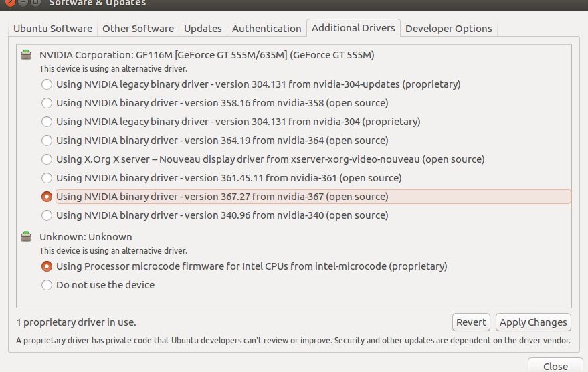
Task: Select NVIDIA binary driver version 358.16
Action: point(47,103)
